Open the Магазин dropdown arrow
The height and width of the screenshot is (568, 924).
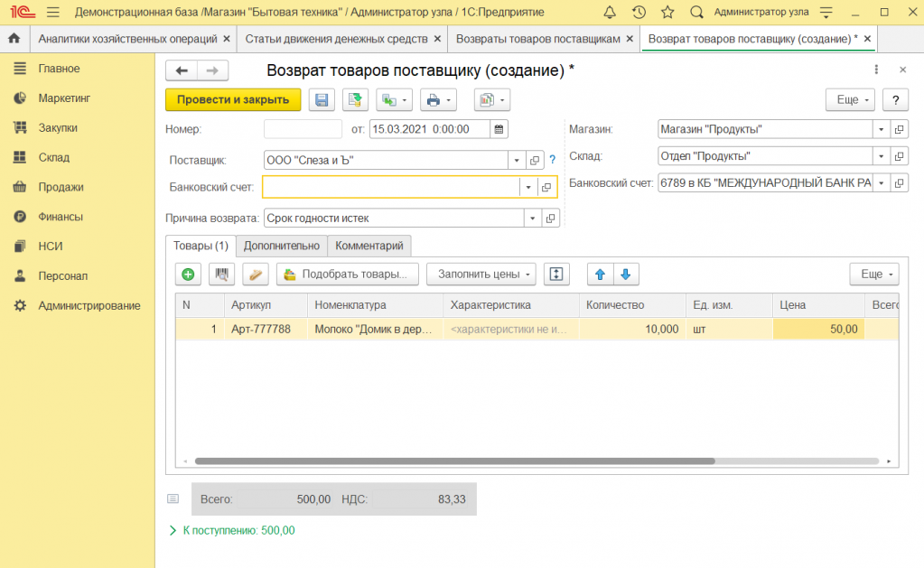pos(880,129)
